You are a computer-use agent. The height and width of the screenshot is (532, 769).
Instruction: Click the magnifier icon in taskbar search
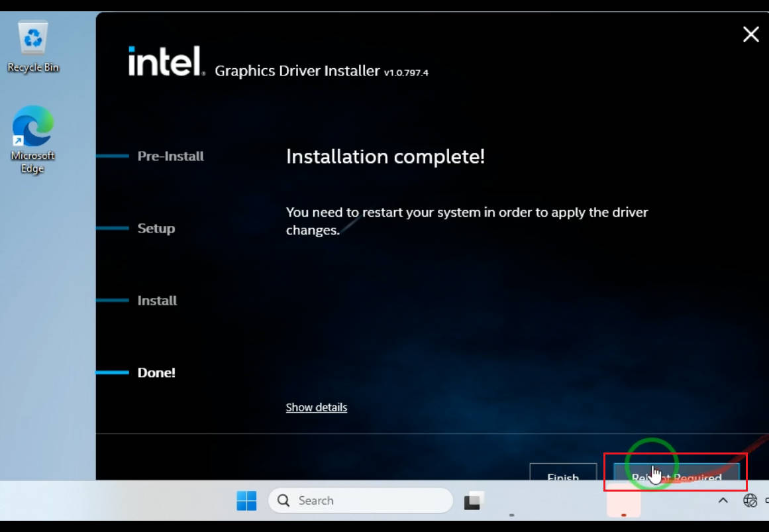(x=284, y=501)
